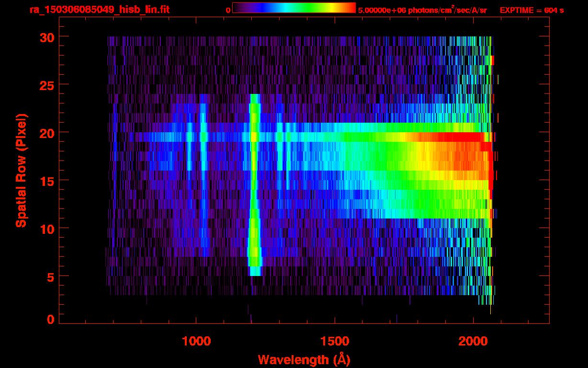Image resolution: width=588 pixels, height=368 pixels.
Task: Click the Wavelength (Å) axis title
Action: click(304, 359)
